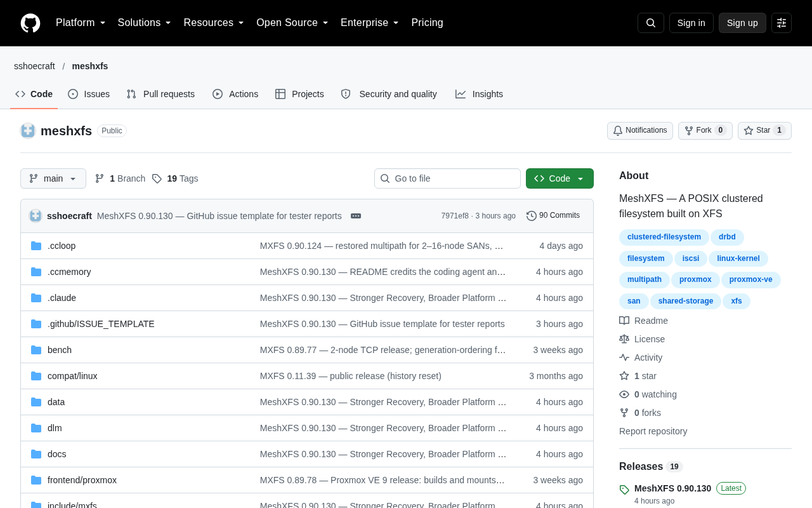Star the meshxfs repository

coord(764,131)
